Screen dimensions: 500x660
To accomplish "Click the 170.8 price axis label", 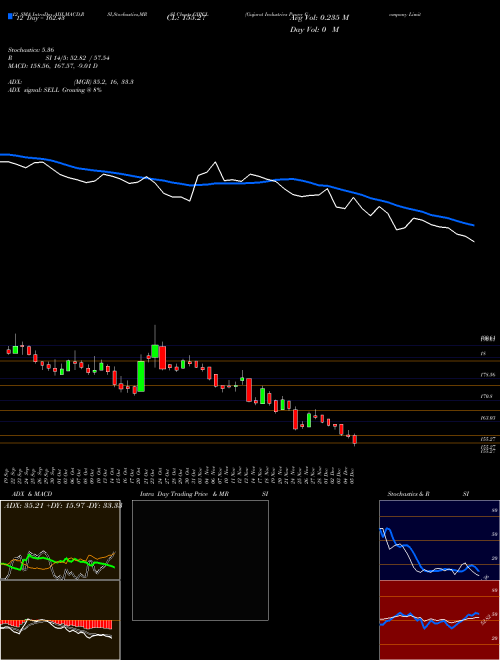I will (487, 396).
